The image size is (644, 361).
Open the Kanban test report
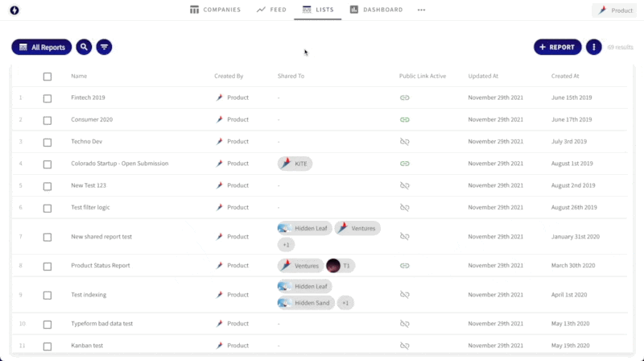89,346
